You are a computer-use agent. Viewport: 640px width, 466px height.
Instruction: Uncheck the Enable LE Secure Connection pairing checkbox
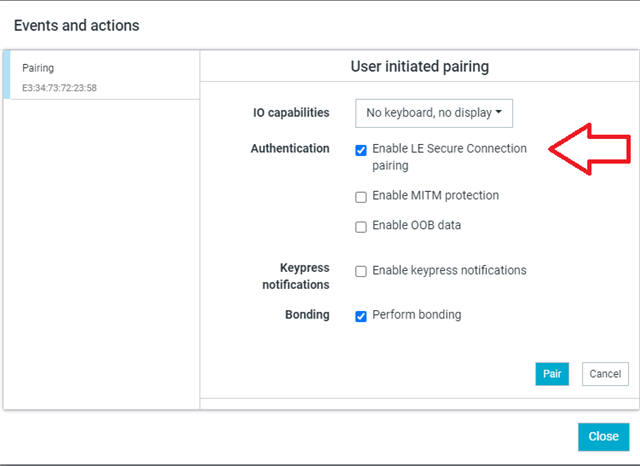click(x=361, y=150)
